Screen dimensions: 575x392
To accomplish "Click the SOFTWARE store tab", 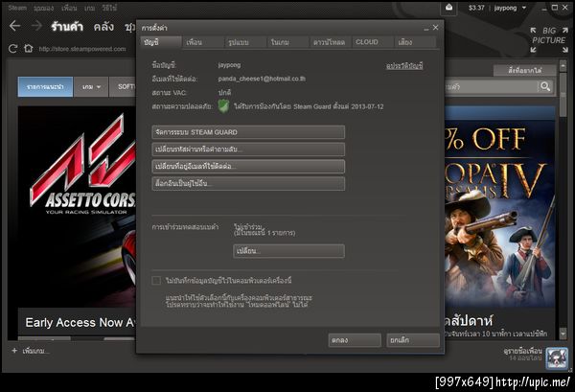I will coord(123,87).
